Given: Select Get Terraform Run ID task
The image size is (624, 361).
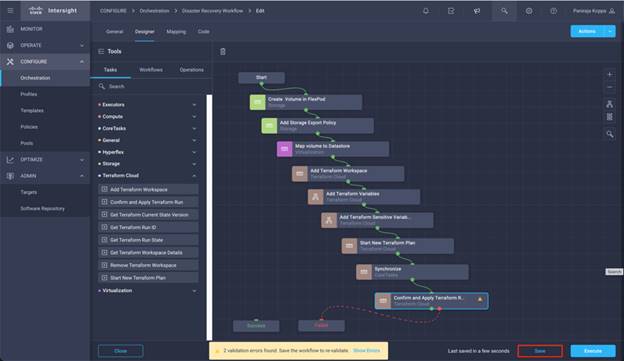Looking at the screenshot, I should click(148, 227).
